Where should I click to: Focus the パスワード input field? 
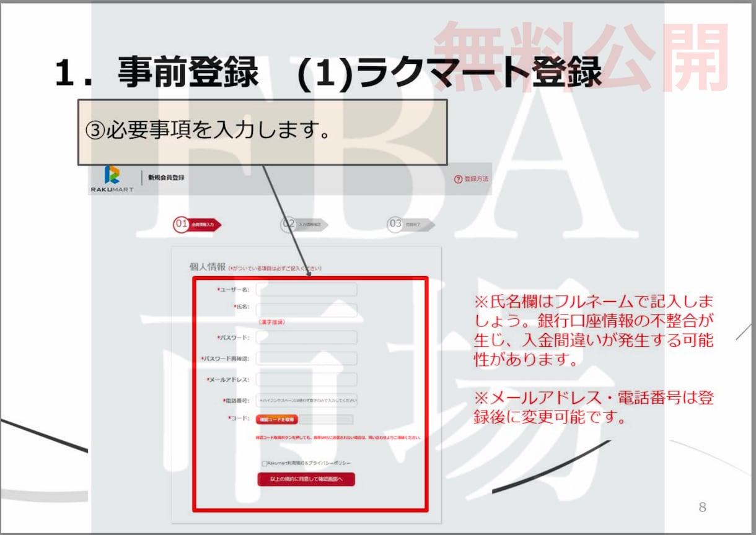tap(307, 337)
